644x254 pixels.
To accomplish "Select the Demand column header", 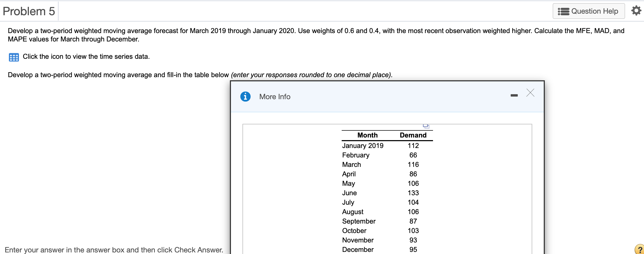I will [x=413, y=135].
